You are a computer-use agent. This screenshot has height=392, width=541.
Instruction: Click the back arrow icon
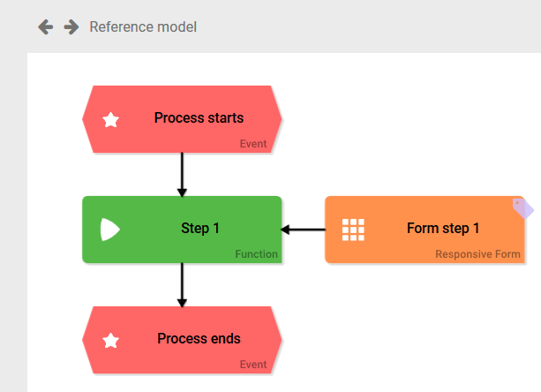pyautogui.click(x=45, y=27)
